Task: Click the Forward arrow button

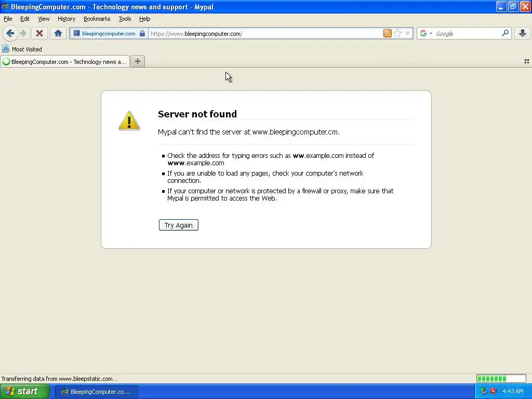Action: pos(23,33)
